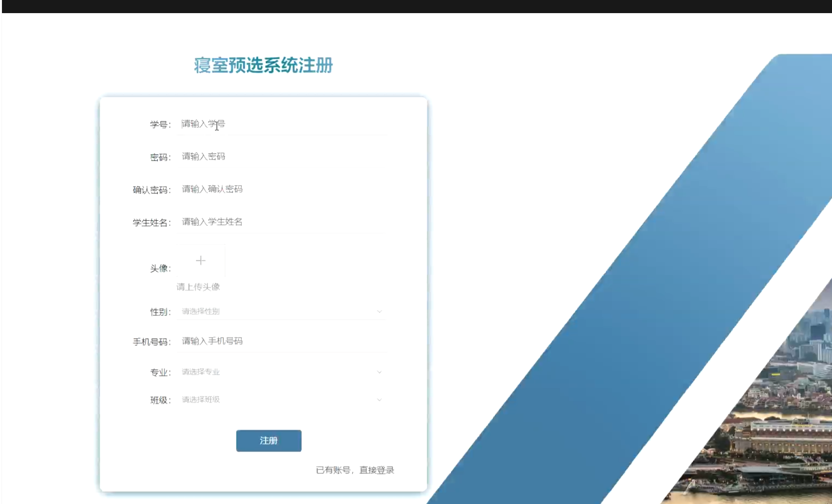Click into the 请输入密码 field

tap(282, 157)
